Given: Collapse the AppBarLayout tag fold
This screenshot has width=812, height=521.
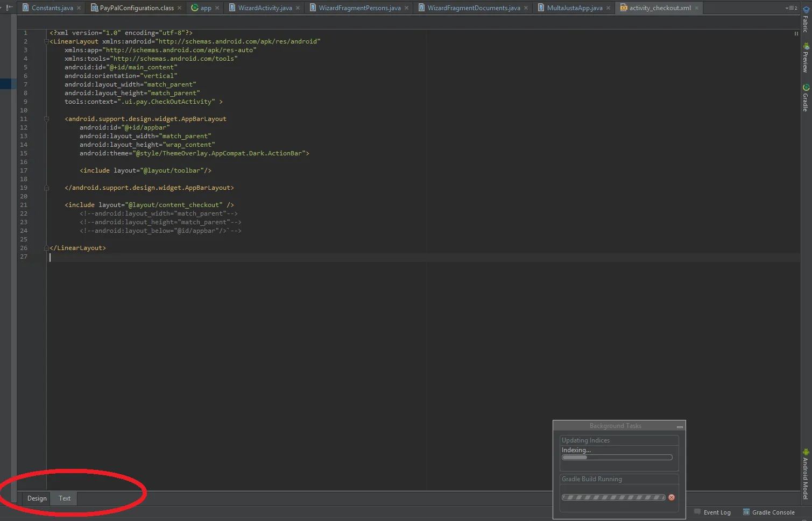Looking at the screenshot, I should (x=46, y=119).
